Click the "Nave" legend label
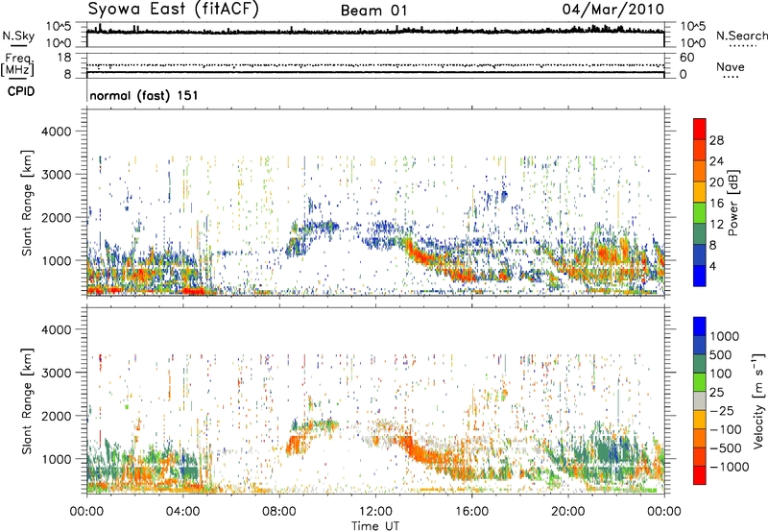768x532 pixels. pyautogui.click(x=730, y=67)
